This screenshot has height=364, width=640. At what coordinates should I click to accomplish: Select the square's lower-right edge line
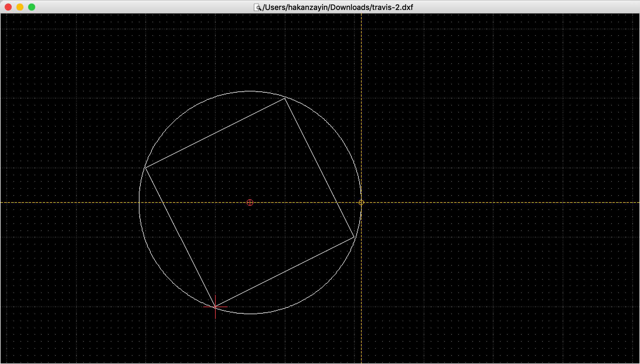click(x=285, y=272)
